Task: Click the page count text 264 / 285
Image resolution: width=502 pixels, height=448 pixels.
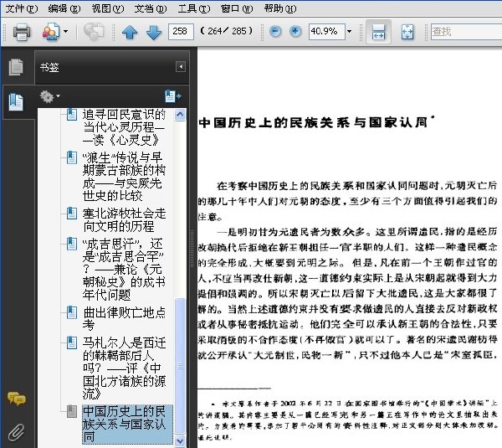Action: click(x=227, y=31)
